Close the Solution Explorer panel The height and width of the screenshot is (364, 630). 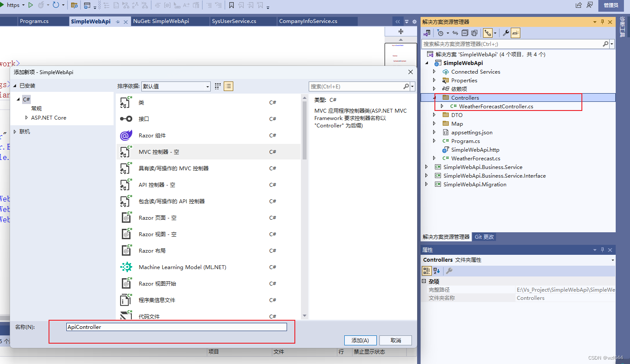pos(610,22)
